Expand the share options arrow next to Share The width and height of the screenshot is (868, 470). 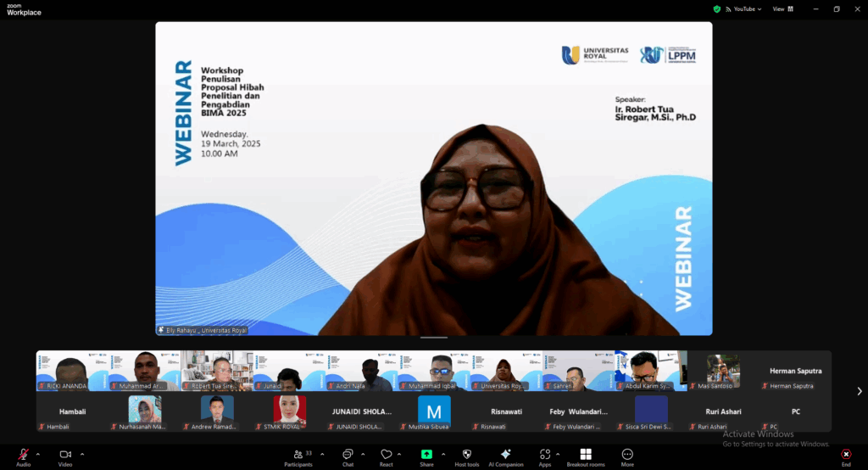[444, 454]
